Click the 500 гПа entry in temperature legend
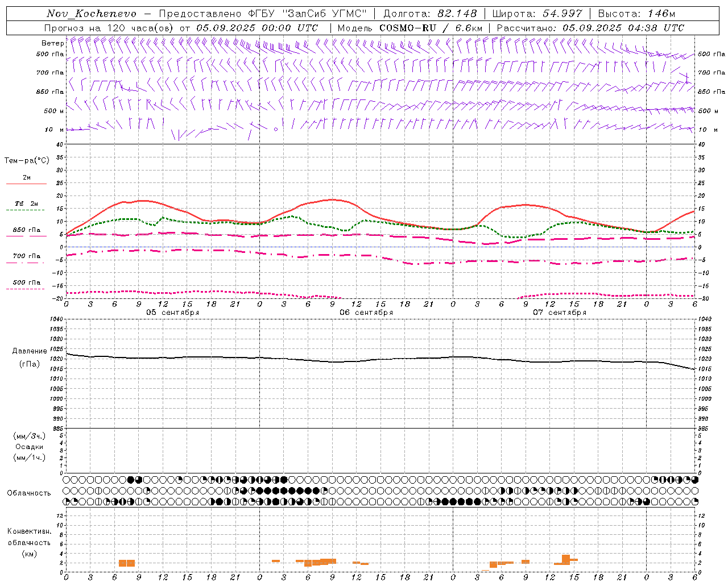This screenshot has height=582, width=728. click(x=27, y=282)
